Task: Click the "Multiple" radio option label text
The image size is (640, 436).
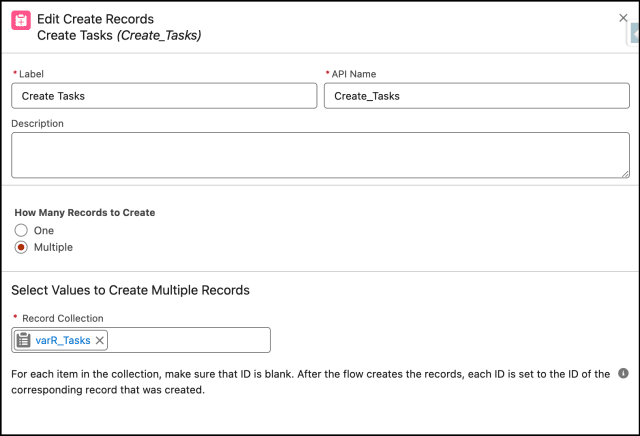Action: (53, 247)
